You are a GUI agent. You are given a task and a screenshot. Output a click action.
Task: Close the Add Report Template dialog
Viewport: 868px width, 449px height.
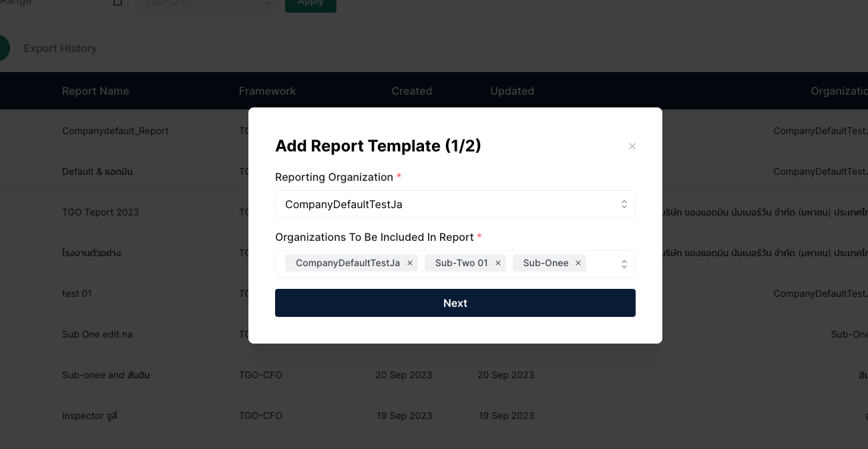click(632, 146)
